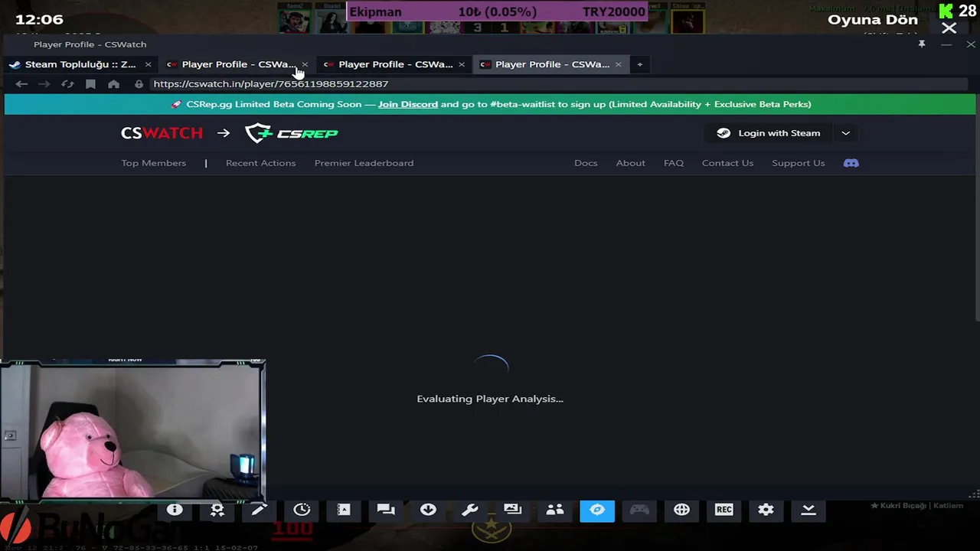Viewport: 980px width, 551px height.
Task: Open overlay settings gear icon
Action: pyautogui.click(x=766, y=510)
